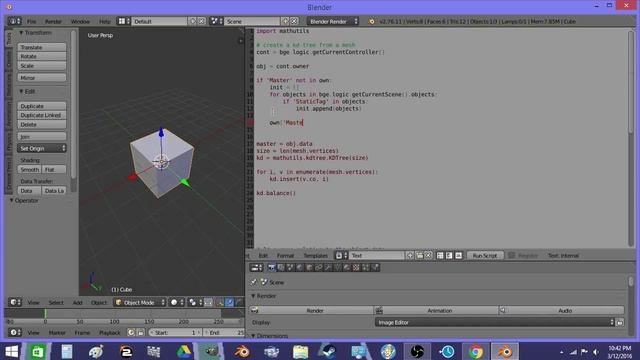Image resolution: width=640 pixels, height=360 pixels.
Task: Open the viewport shading dropdown
Action: (x=177, y=302)
